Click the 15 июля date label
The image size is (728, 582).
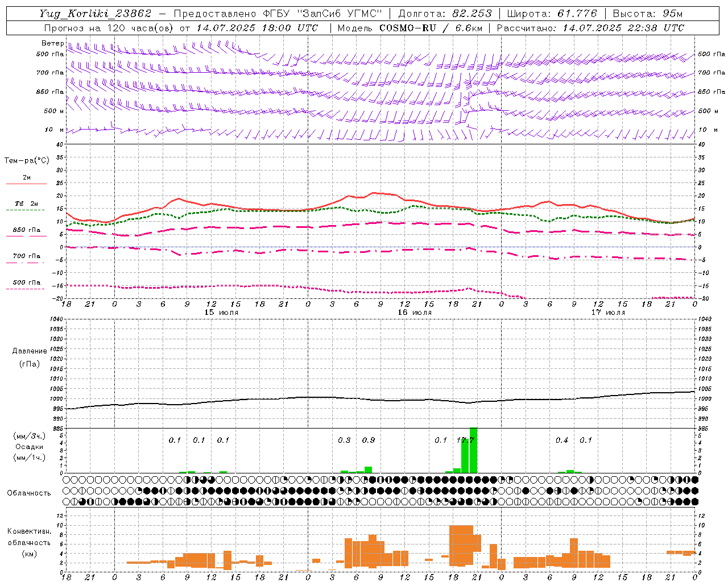(221, 313)
